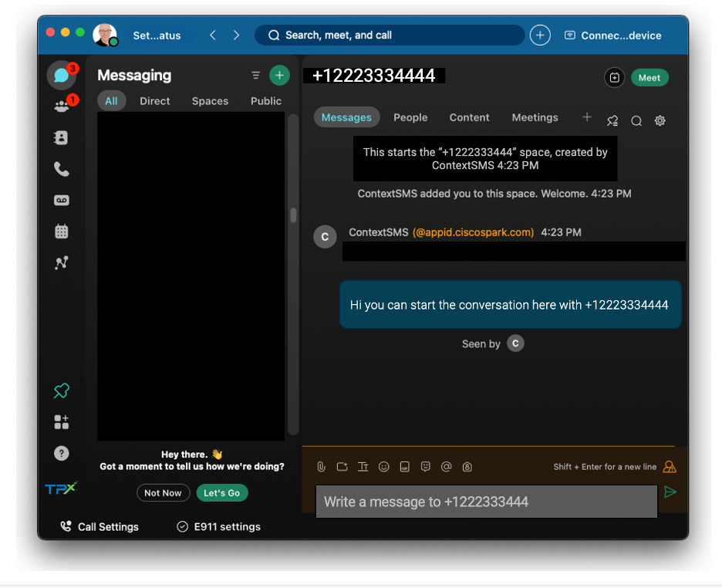The height and width of the screenshot is (588, 722).
Task: Attach a file with the paperclip icon
Action: tap(322, 467)
